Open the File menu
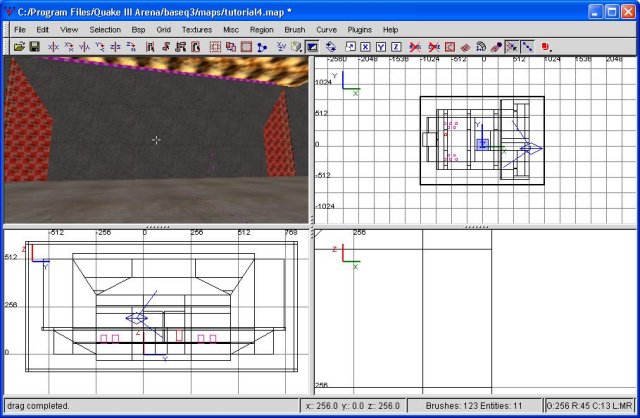 pos(20,30)
